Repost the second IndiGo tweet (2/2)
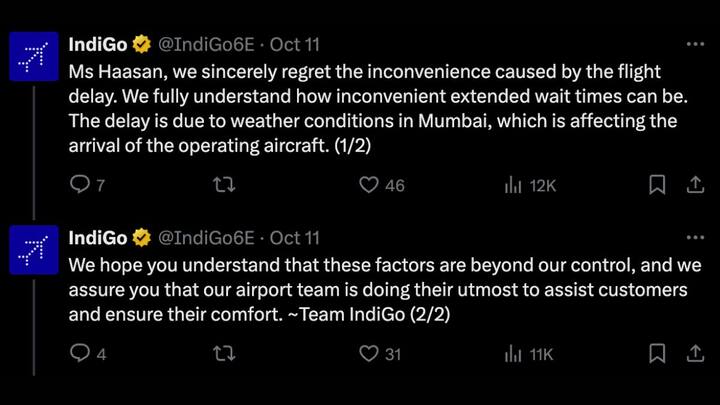 point(224,353)
